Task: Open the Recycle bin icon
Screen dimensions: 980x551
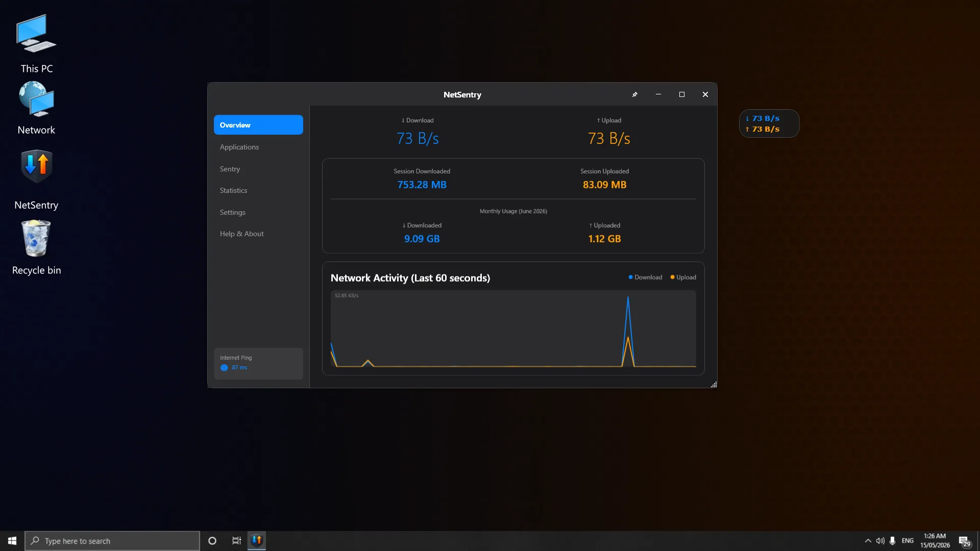Action: click(36, 248)
